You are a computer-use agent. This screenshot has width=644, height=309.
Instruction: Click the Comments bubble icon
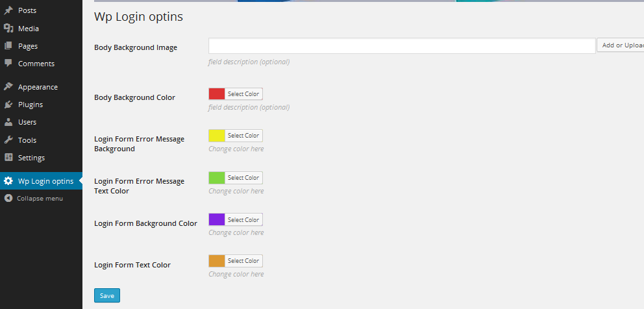pos(8,63)
